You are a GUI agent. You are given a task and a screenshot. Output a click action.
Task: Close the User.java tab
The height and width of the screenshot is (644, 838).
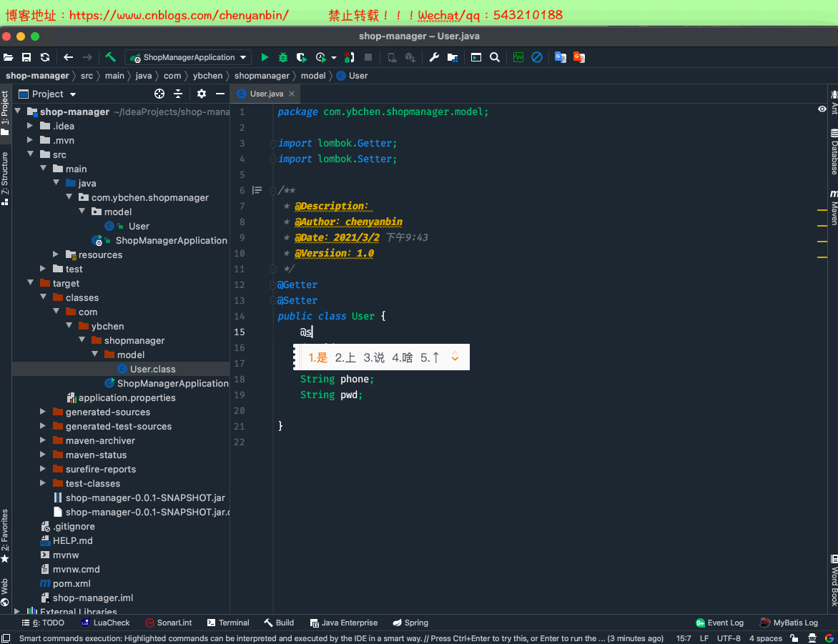tap(292, 94)
